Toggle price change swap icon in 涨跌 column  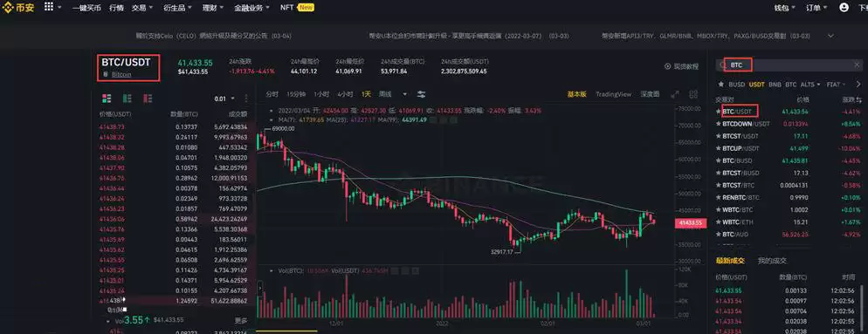point(858,100)
